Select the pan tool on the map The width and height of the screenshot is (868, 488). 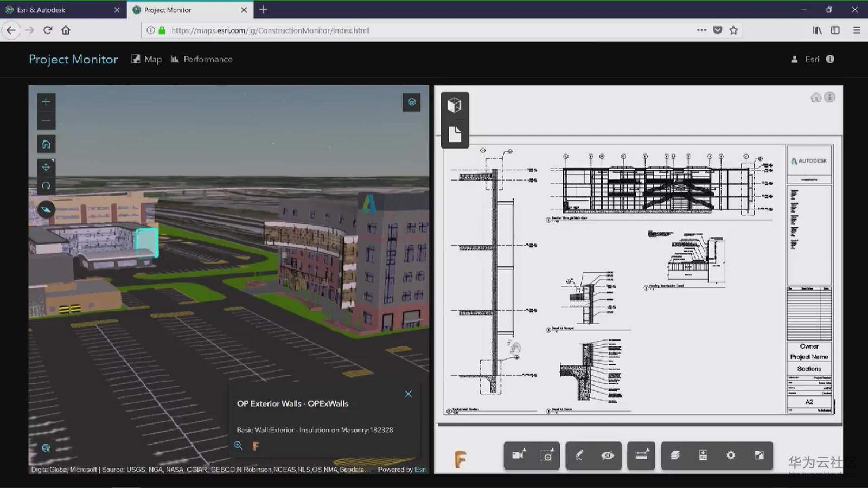coord(46,167)
